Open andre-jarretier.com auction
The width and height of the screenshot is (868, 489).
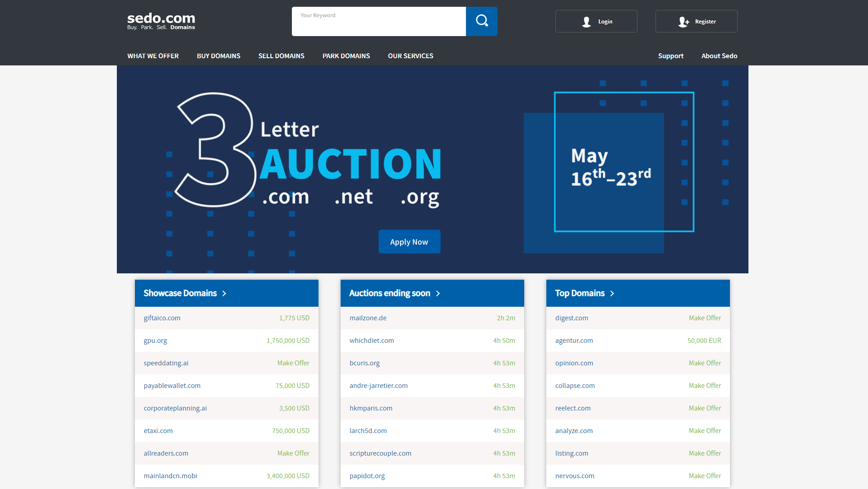(379, 386)
